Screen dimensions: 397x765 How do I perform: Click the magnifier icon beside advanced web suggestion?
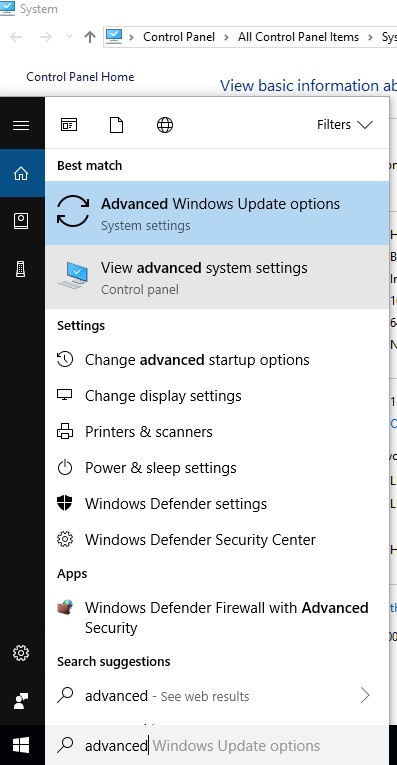[65, 695]
